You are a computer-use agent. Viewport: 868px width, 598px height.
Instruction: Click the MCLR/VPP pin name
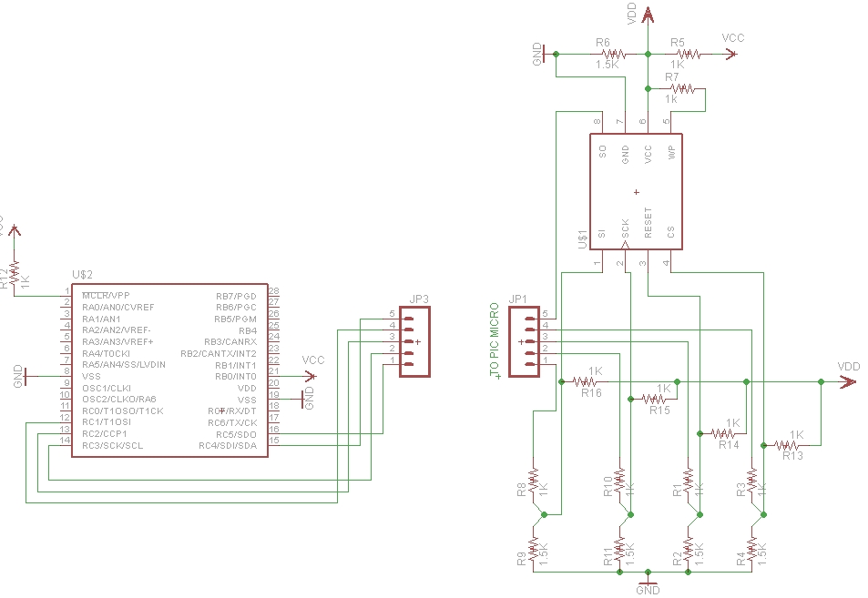(107, 296)
